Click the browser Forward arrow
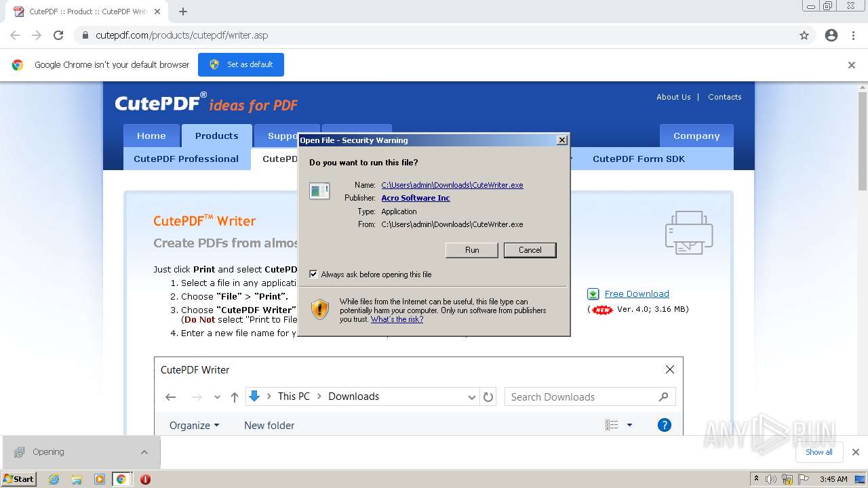The width and height of the screenshot is (868, 488). (x=37, y=35)
